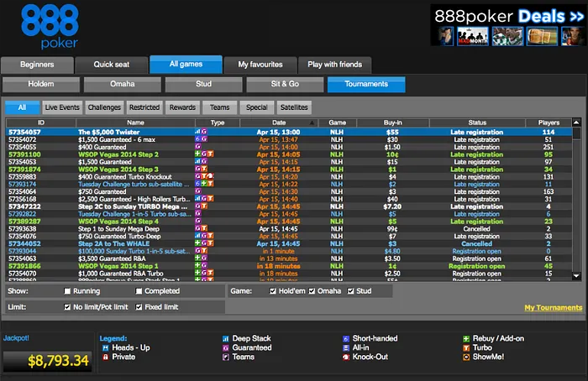
Task: Filter tournaments by Challenges
Action: click(104, 107)
